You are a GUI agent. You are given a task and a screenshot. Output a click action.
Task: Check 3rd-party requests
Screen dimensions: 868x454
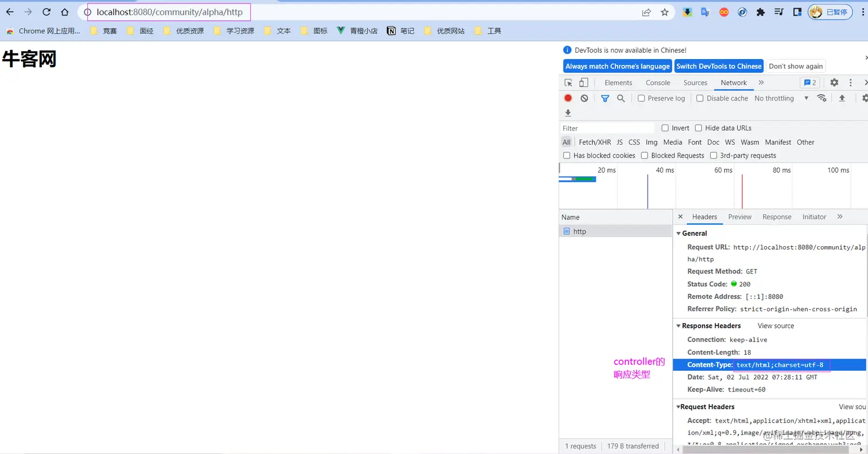pyautogui.click(x=714, y=156)
